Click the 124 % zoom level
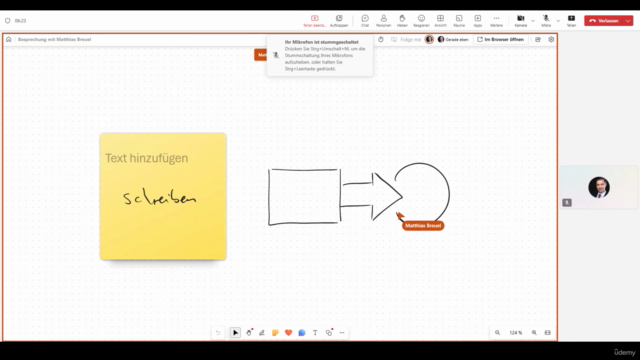Viewport: 640px width, 360px height. click(x=516, y=333)
